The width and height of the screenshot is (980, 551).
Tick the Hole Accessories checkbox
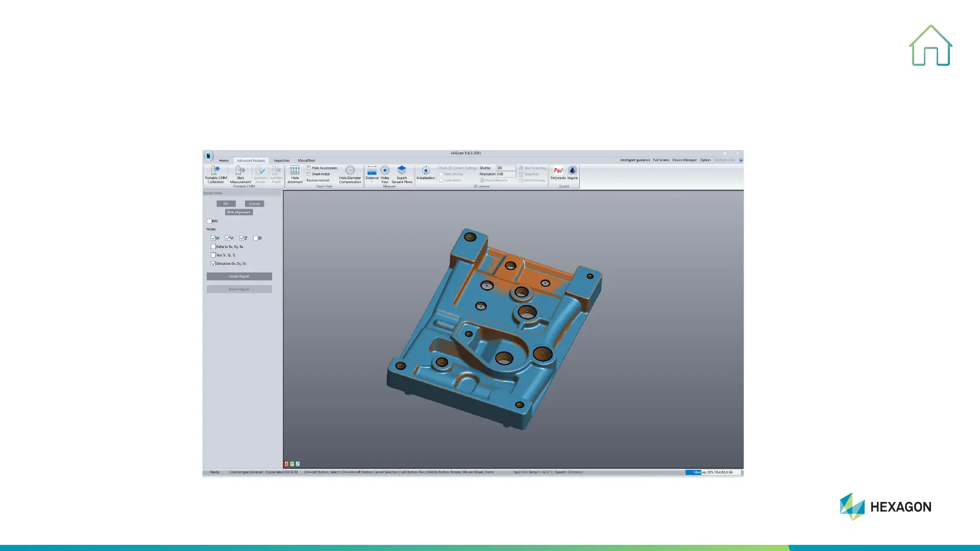click(309, 168)
